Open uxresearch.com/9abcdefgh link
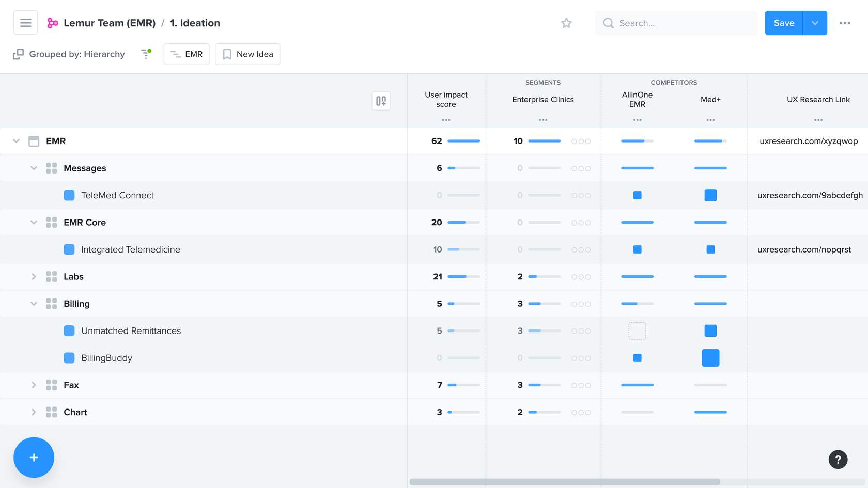Viewport: 868px width, 488px height. [810, 195]
